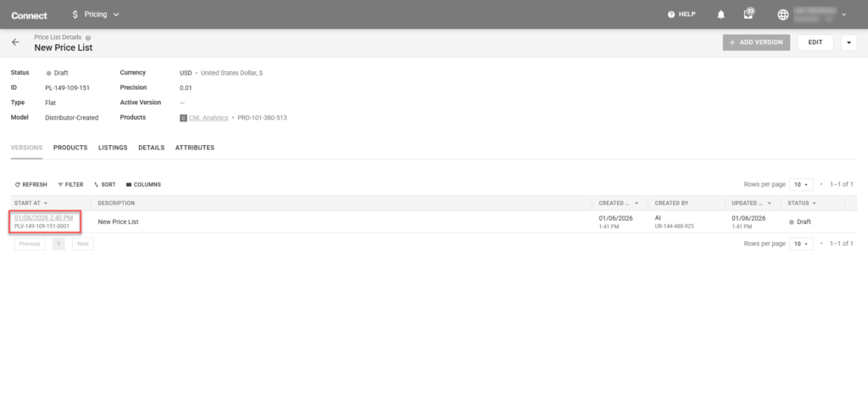Open the globe account icon
Screen dimensions: 868x415
tap(782, 14)
